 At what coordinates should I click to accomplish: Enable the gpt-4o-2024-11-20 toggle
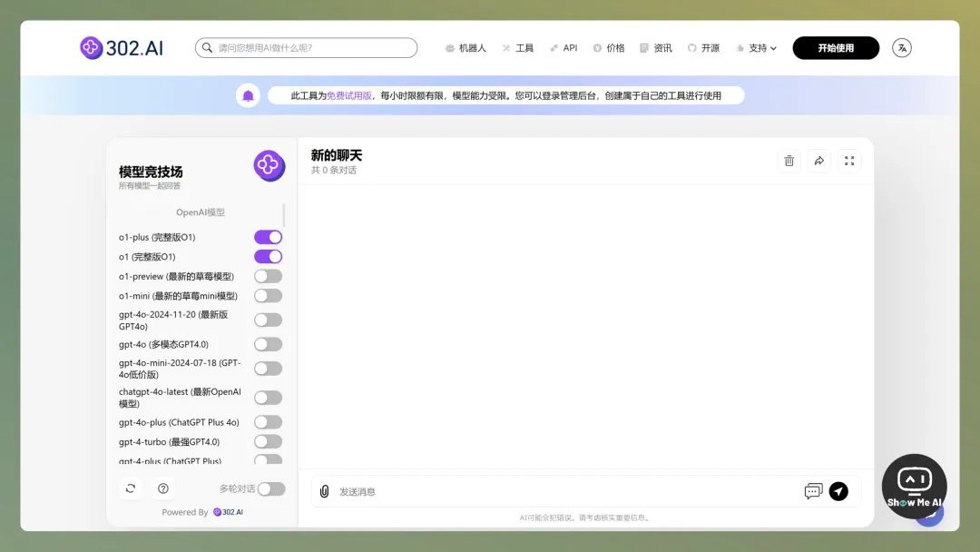tap(268, 320)
